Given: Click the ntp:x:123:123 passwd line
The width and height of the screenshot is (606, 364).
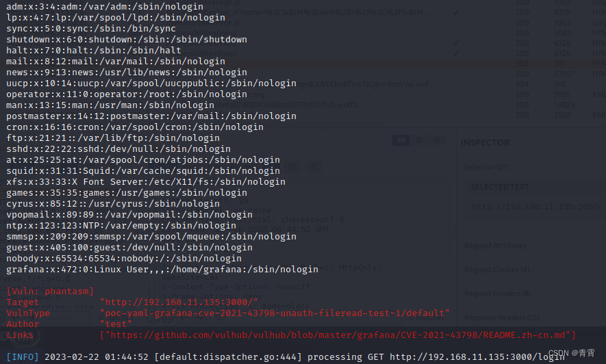Looking at the screenshot, I should point(121,225).
